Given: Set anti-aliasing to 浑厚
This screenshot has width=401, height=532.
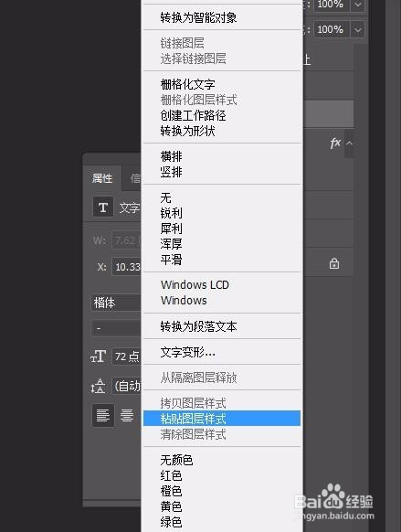Looking at the screenshot, I should pyautogui.click(x=222, y=244).
